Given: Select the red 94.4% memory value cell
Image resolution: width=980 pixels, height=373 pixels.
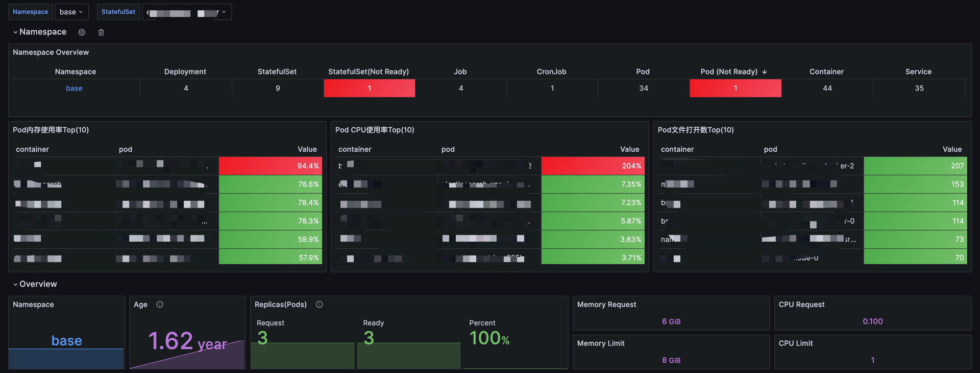Looking at the screenshot, I should [271, 166].
